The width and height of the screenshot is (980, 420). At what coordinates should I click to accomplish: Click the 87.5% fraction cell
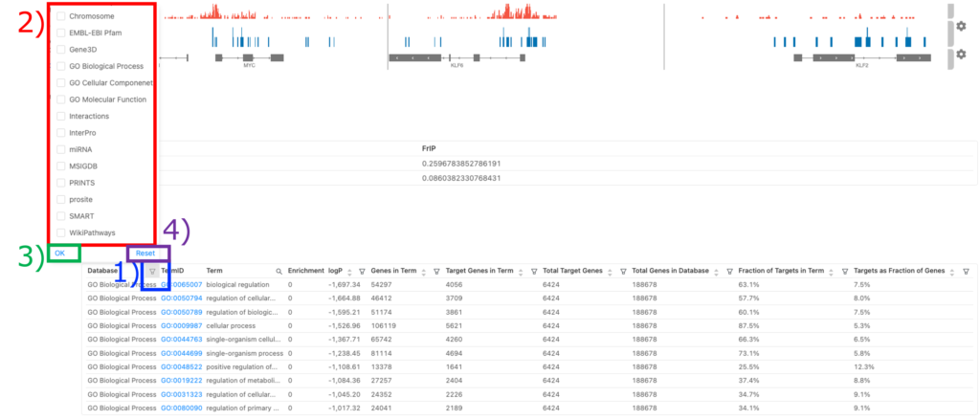coord(747,325)
